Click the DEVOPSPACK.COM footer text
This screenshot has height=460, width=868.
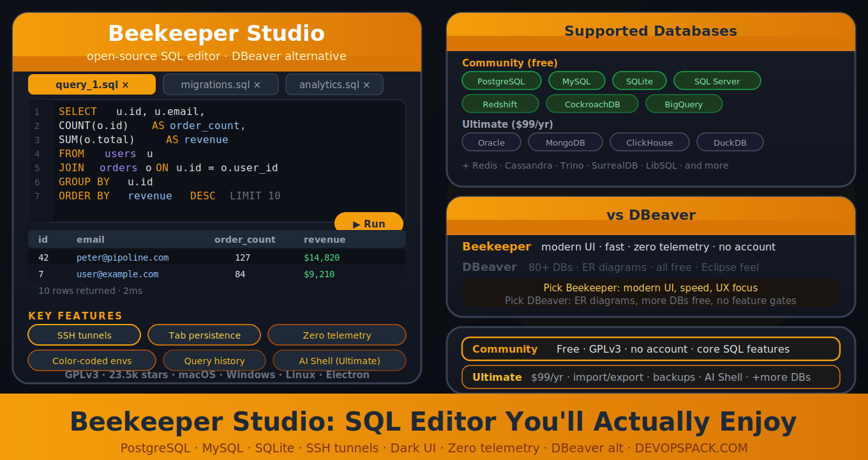point(691,448)
